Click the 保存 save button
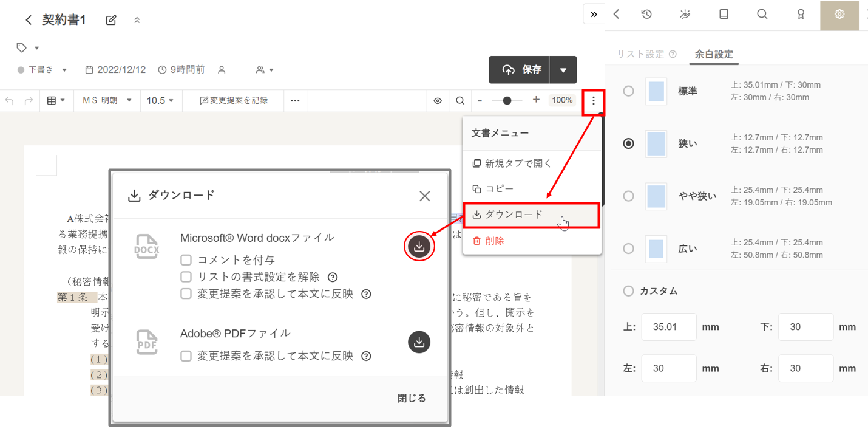 520,70
